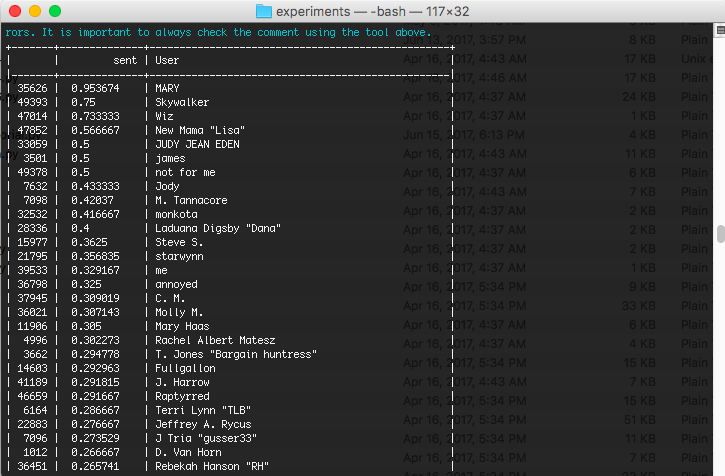Click the window title 'experiments — -bash — 117×32'
The height and width of the screenshot is (476, 725).
(373, 11)
